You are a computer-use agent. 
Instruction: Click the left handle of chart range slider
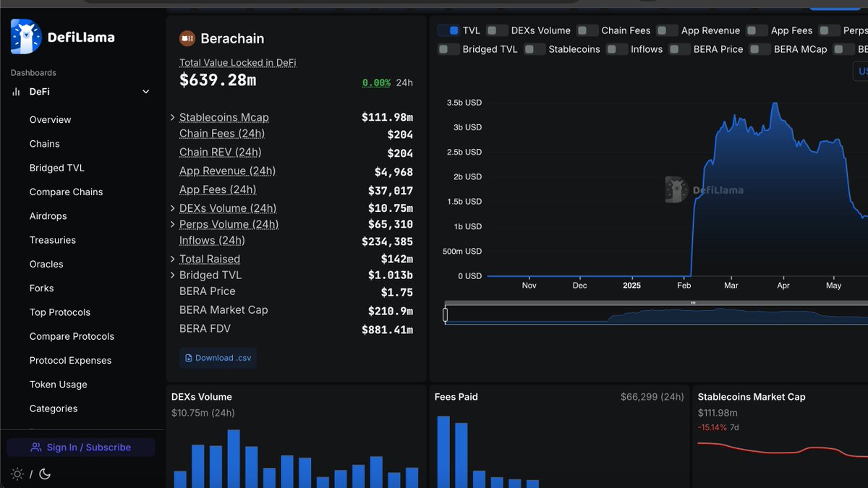coord(446,314)
